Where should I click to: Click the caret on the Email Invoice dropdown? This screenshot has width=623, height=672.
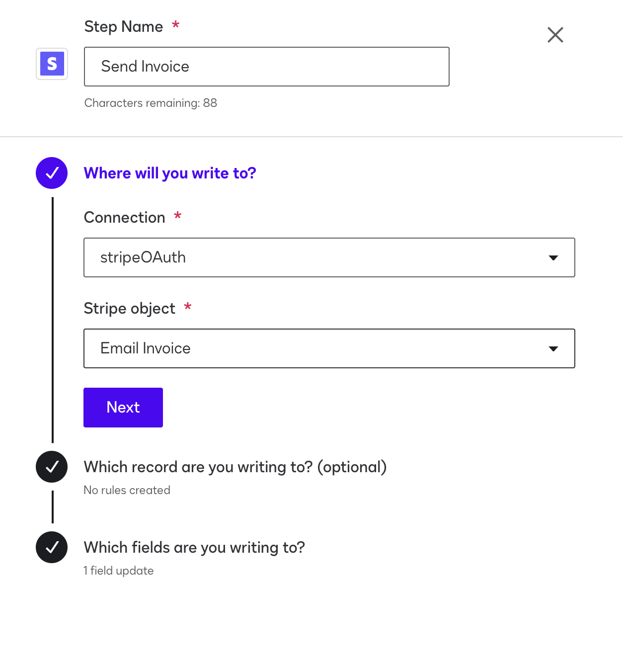tap(553, 348)
